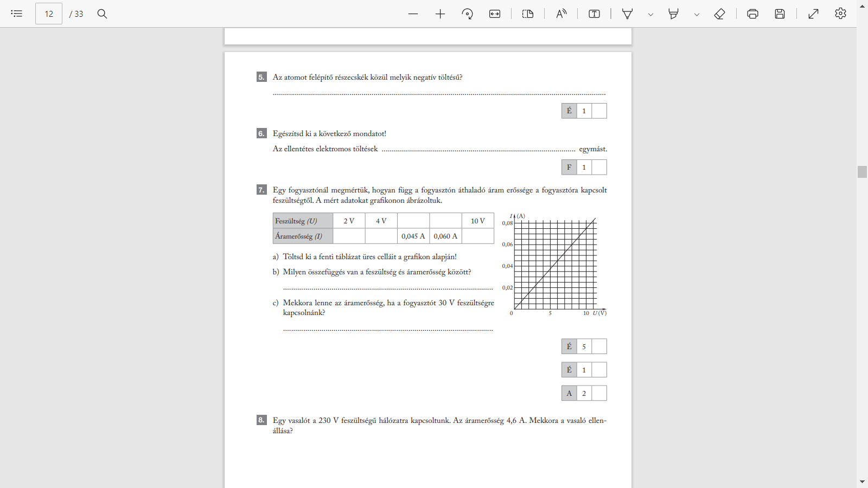Toggle fit to width view
The width and height of the screenshot is (868, 488).
pos(495,14)
